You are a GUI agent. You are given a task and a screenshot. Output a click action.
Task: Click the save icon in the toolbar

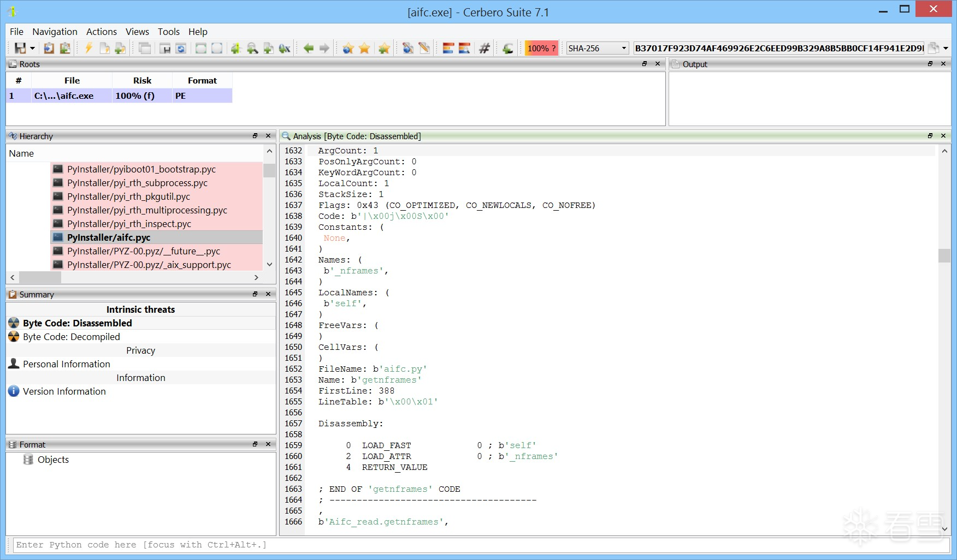click(x=20, y=49)
